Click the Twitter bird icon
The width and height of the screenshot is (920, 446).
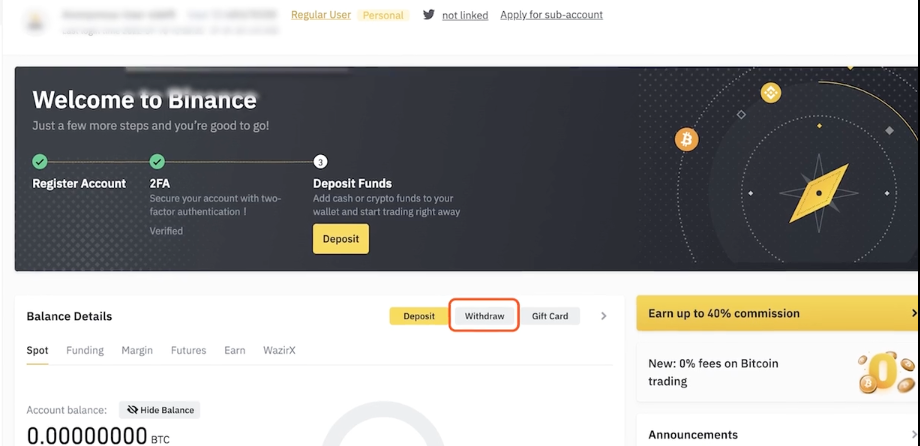[429, 15]
